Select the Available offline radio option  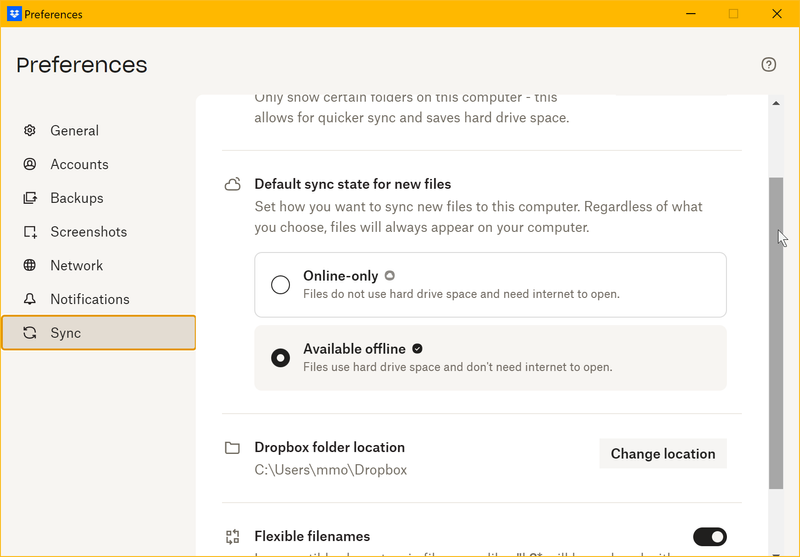pos(281,357)
